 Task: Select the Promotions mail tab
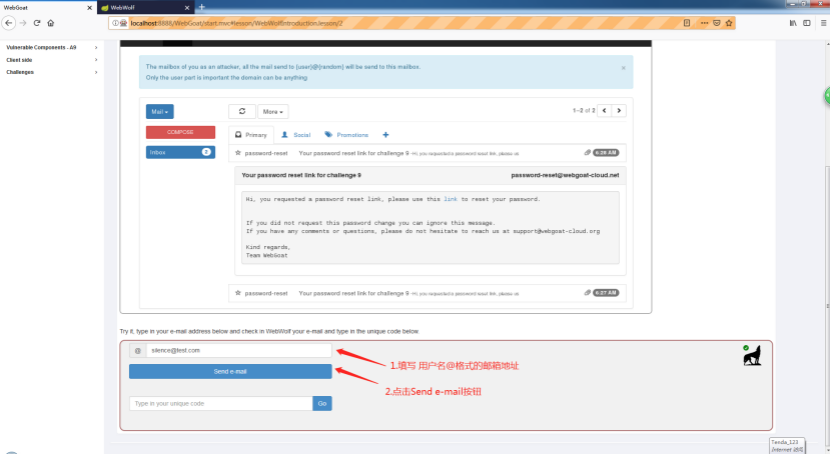click(346, 135)
